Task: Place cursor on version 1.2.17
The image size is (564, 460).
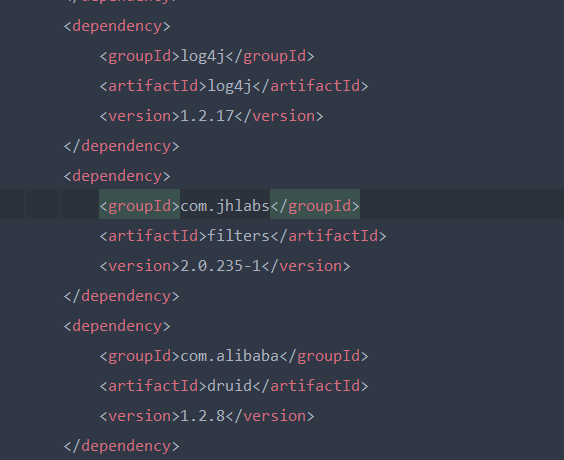Action: (207, 116)
